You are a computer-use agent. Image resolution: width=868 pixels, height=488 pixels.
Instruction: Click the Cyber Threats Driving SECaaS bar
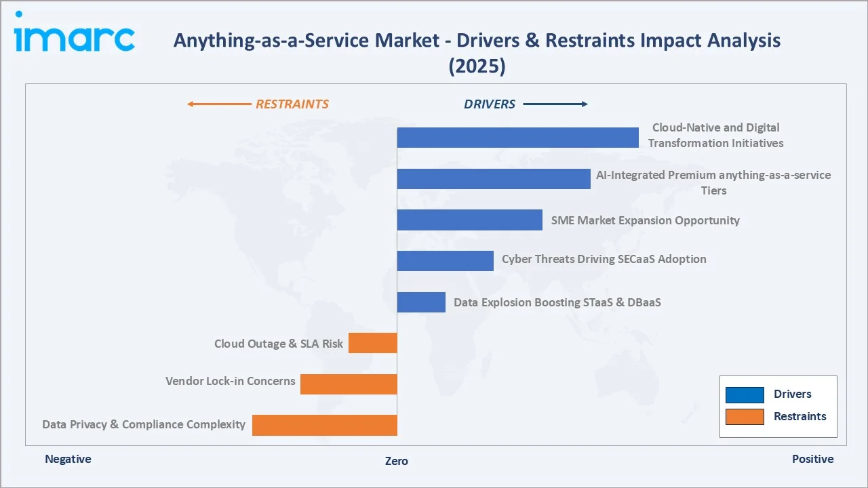(x=445, y=261)
